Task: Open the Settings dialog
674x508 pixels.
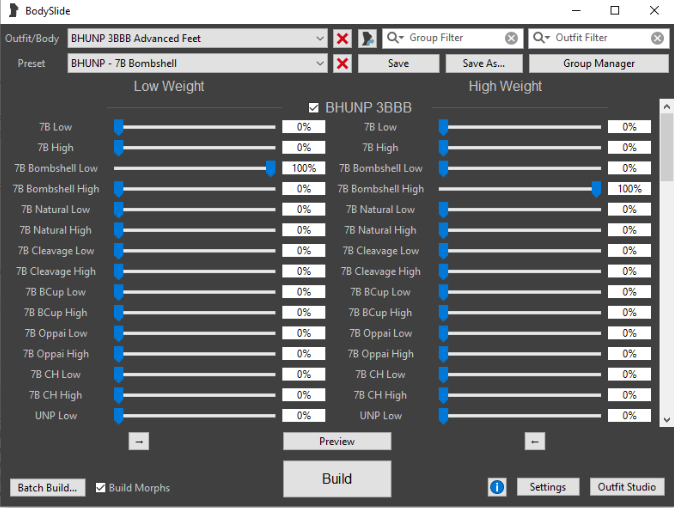Action: coord(548,487)
